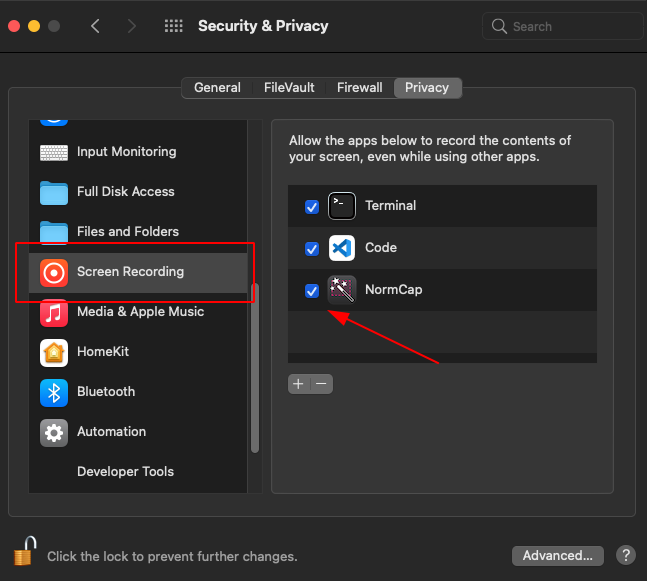Image resolution: width=647 pixels, height=581 pixels.
Task: Select the Terminal name in list
Action: (x=390, y=206)
